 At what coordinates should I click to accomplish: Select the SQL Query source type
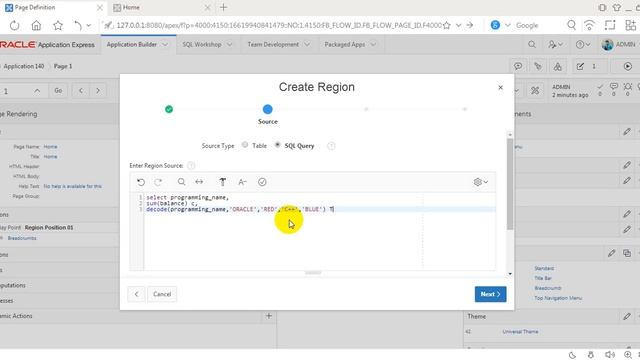click(278, 144)
